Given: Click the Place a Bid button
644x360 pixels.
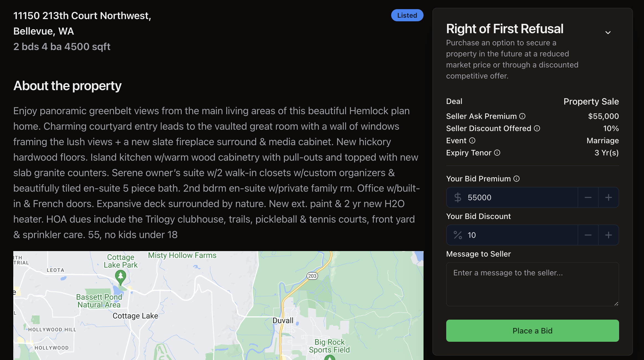Looking at the screenshot, I should [x=533, y=331].
